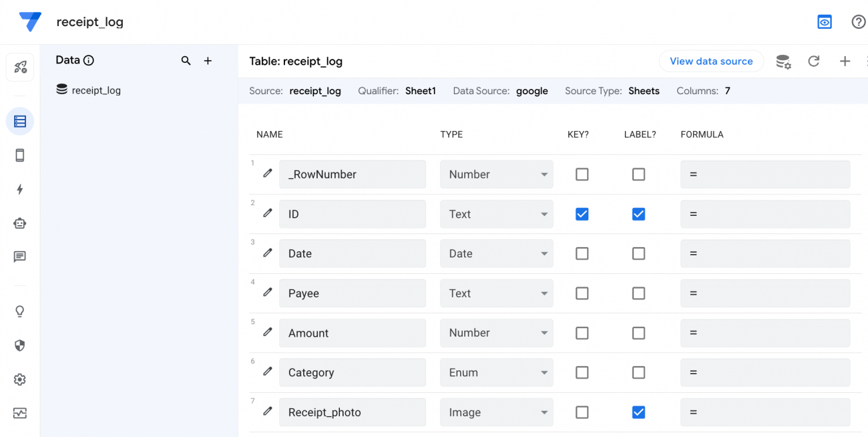Enable Key checkbox for Receipt_photo
The width and height of the screenshot is (868, 437).
pos(582,412)
